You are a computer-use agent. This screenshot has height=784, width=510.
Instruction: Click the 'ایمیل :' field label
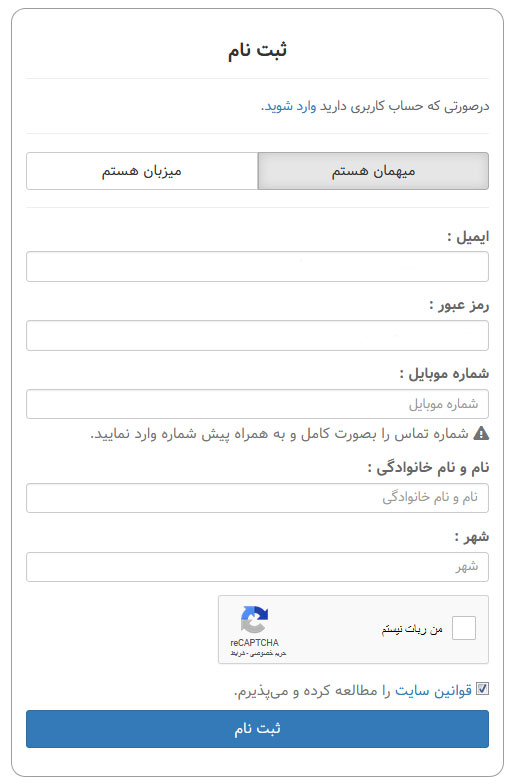click(468, 236)
